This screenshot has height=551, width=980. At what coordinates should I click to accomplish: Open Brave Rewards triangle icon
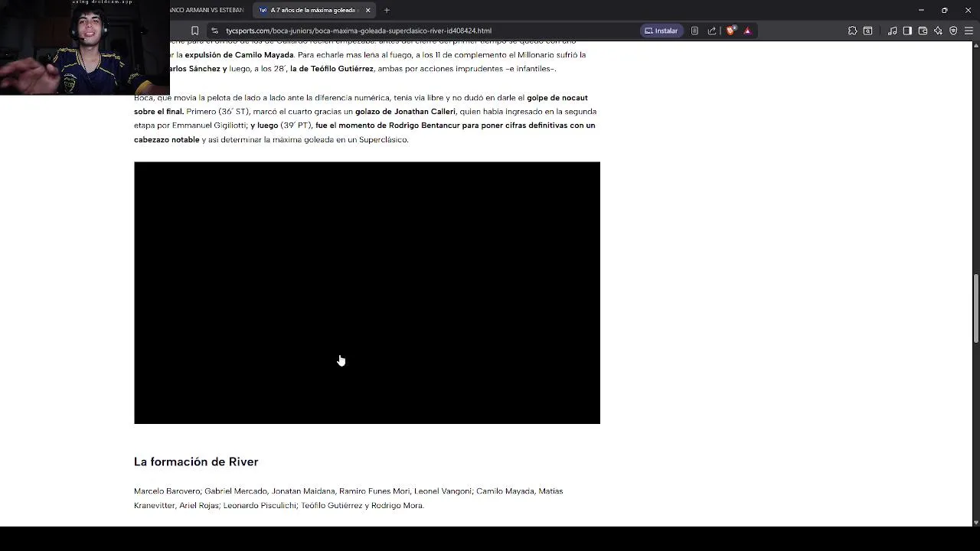(747, 31)
